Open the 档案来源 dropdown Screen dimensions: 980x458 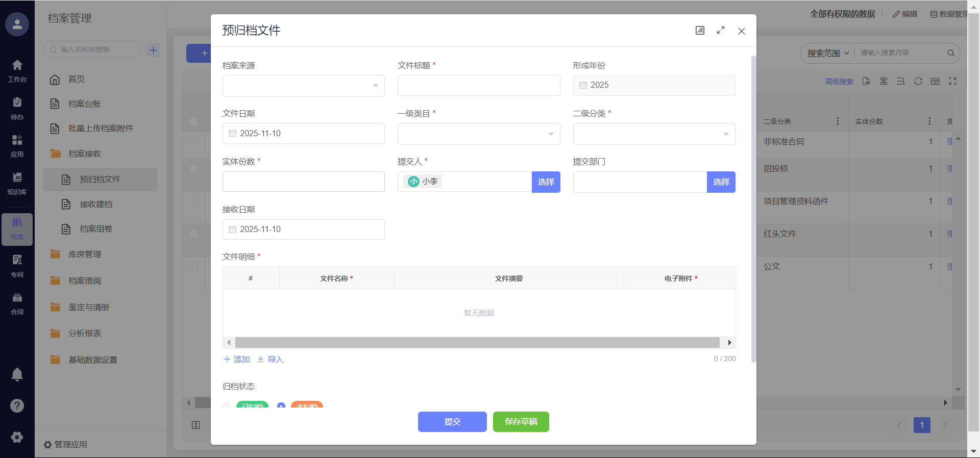tap(303, 86)
